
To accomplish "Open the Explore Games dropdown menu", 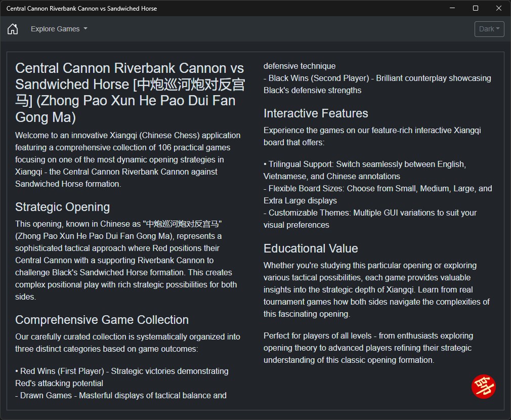I will (59, 29).
